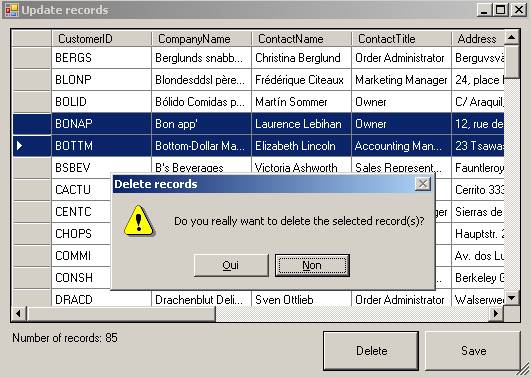
Task: Click the Hauptstr. address cell
Action: [478, 234]
